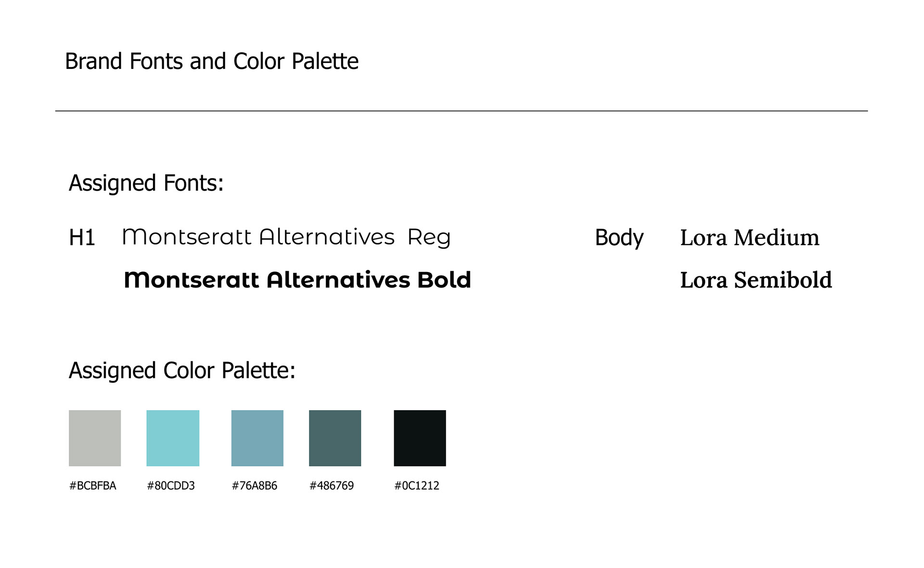The image size is (924, 568).
Task: Select the Brand Fonts and Color Palette title
Action: pyautogui.click(x=212, y=62)
